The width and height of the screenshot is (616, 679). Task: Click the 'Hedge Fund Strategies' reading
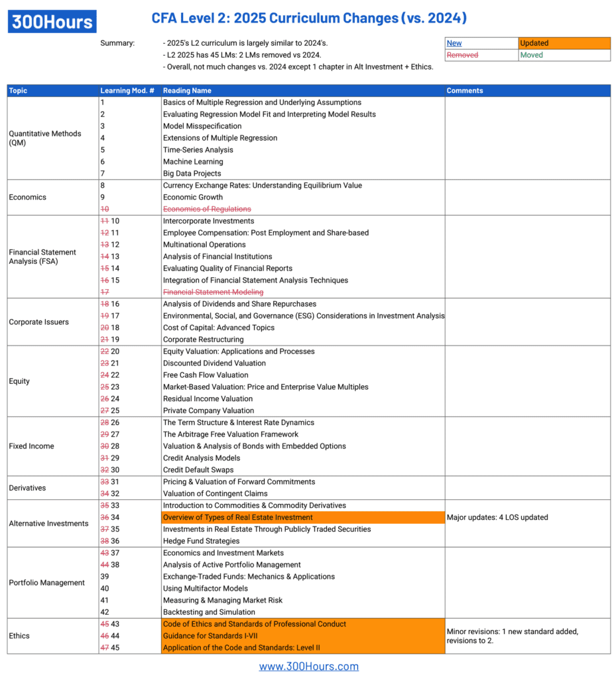[x=201, y=541]
